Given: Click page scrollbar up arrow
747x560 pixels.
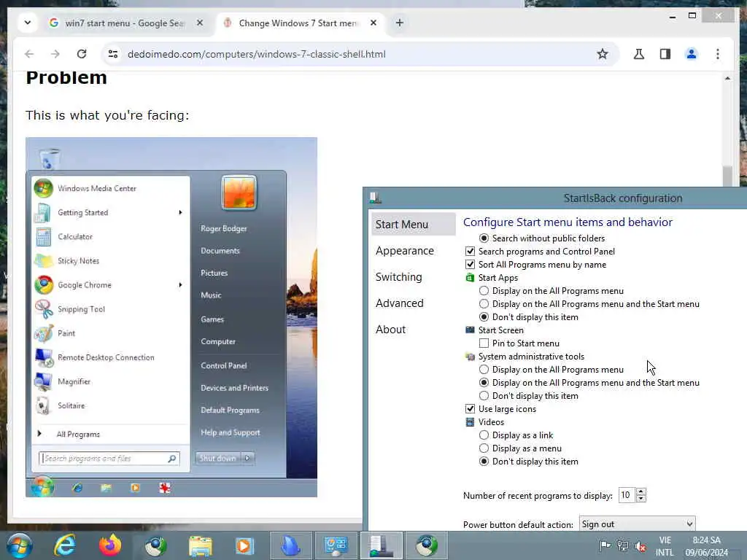Looking at the screenshot, I should pyautogui.click(x=727, y=78).
